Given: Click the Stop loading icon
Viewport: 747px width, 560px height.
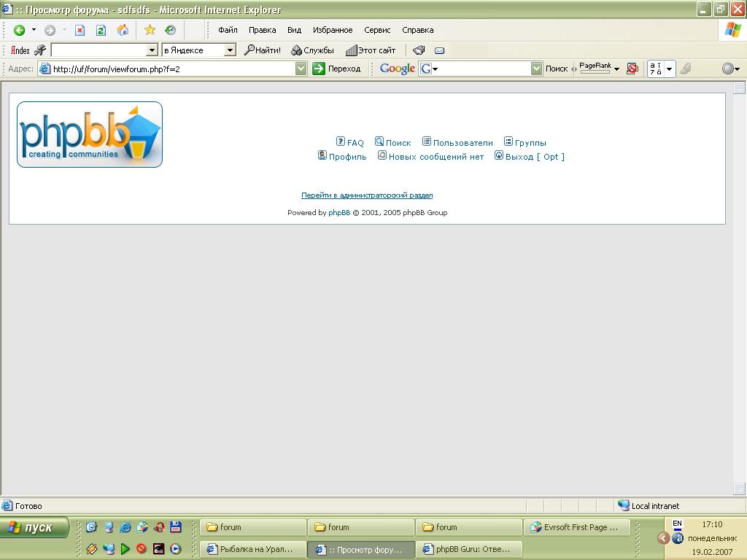Looking at the screenshot, I should (80, 30).
